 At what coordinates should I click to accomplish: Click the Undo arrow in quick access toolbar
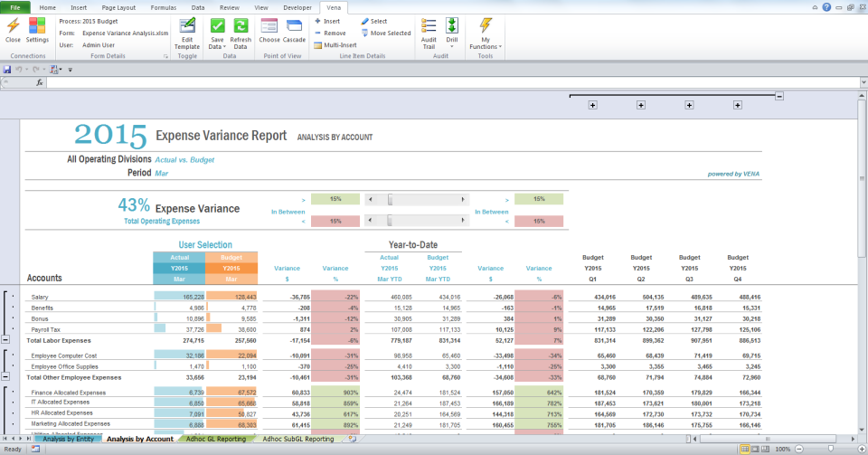18,69
